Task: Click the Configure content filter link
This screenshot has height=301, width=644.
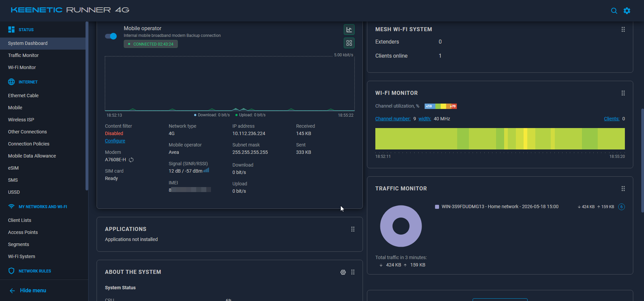Action: [115, 141]
